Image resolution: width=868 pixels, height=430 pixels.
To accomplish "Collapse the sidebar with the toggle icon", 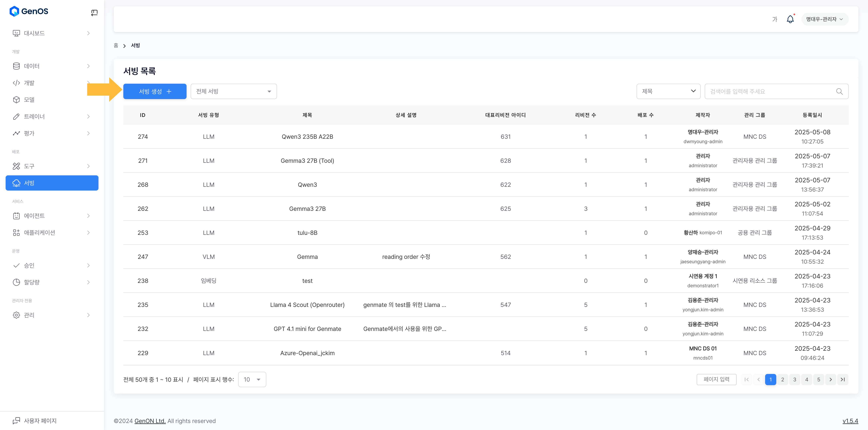I will click(94, 13).
